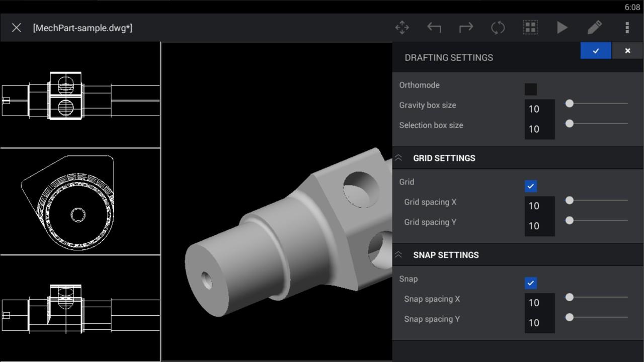Click the Selection box size label

tap(431, 125)
